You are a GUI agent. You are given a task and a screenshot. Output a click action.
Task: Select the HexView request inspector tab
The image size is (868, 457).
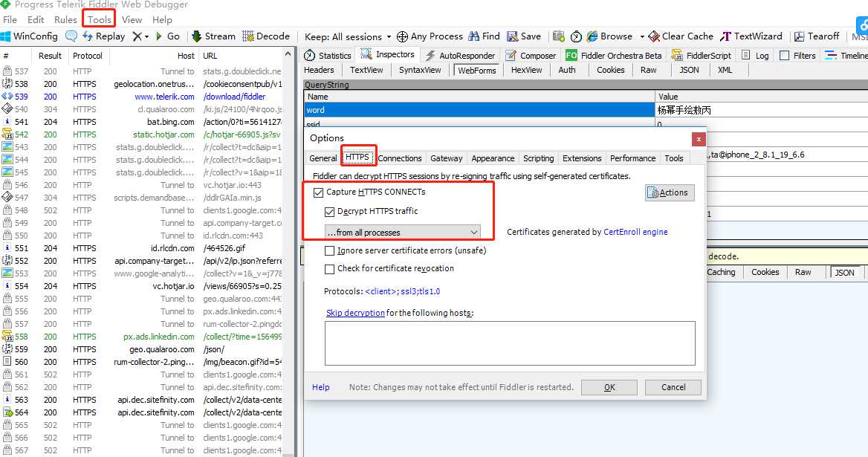coord(526,71)
